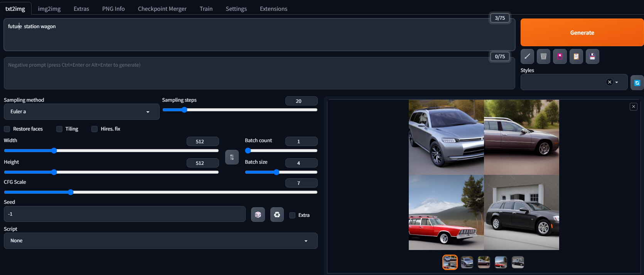The height and width of the screenshot is (275, 644).
Task: Clear the prompt using the trash icon
Action: (543, 57)
